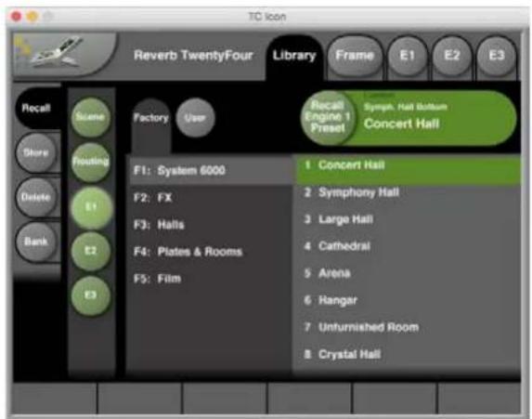Close the TC Icon window
Image resolution: width=532 pixels, height=419 pixels.
point(16,17)
